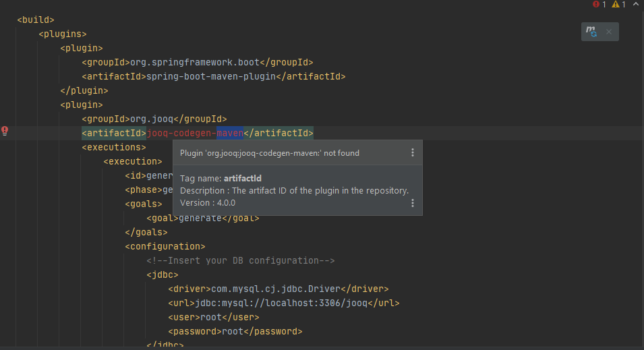Click first <plugin> opening tag

(x=82, y=48)
